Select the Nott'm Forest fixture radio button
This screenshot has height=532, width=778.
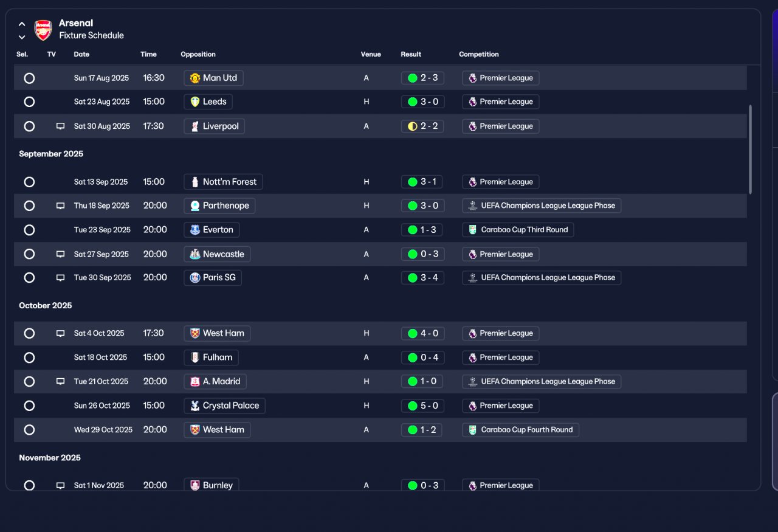tap(29, 182)
